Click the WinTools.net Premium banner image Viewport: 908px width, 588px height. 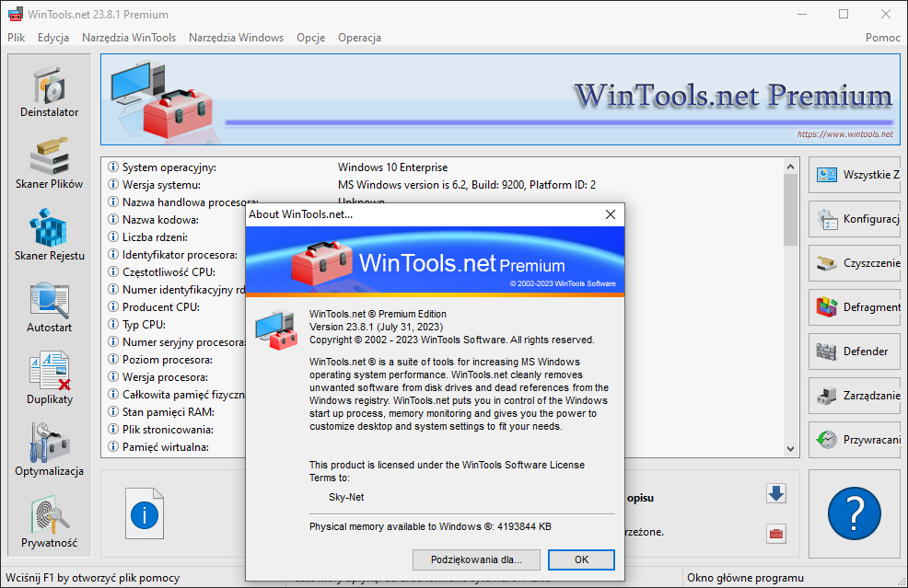coord(501,99)
